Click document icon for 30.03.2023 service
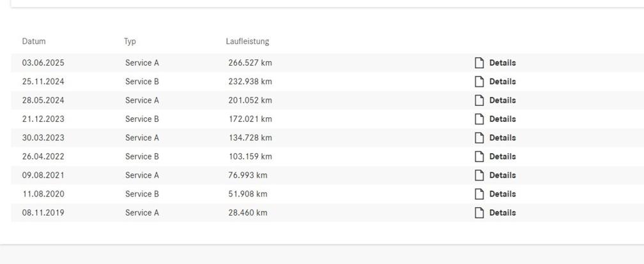This screenshot has width=644, height=264. point(479,138)
